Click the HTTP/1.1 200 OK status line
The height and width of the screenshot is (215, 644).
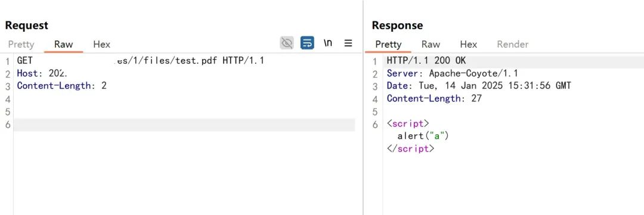tap(426, 61)
